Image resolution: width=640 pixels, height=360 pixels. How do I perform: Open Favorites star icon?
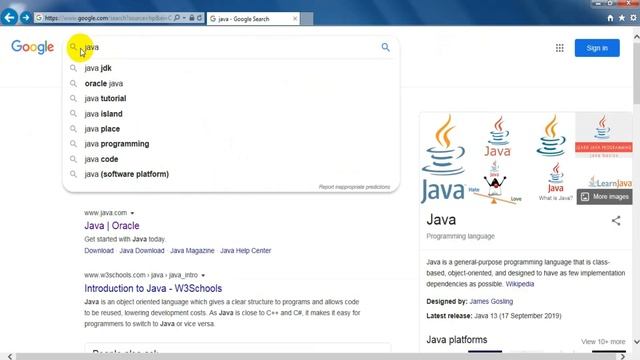click(622, 18)
